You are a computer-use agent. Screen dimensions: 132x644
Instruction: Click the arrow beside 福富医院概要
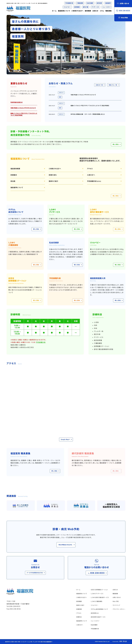44,168
